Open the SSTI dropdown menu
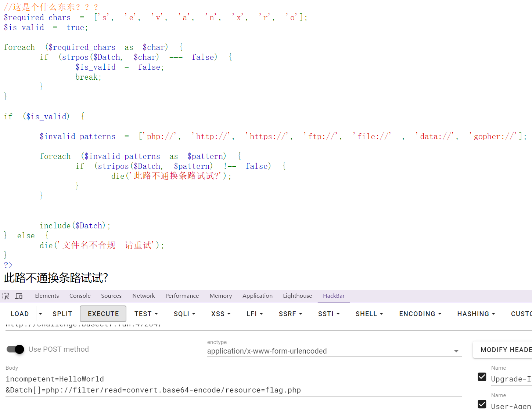 coord(329,314)
